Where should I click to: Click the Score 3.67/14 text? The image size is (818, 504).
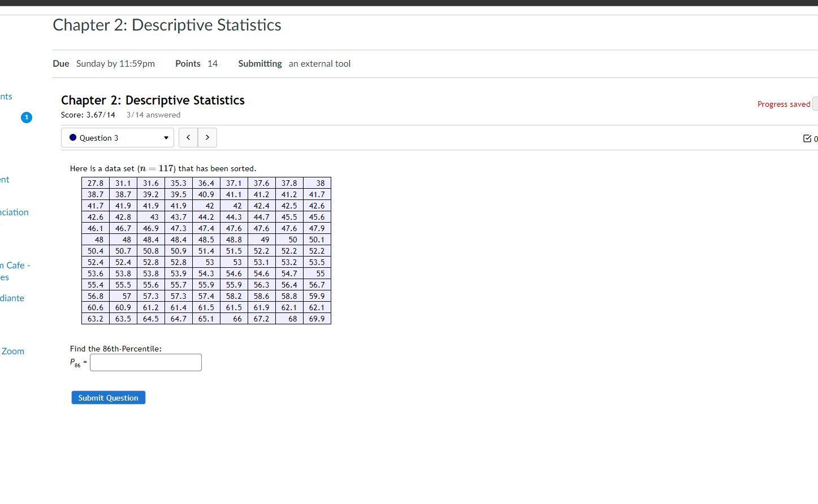tap(88, 114)
